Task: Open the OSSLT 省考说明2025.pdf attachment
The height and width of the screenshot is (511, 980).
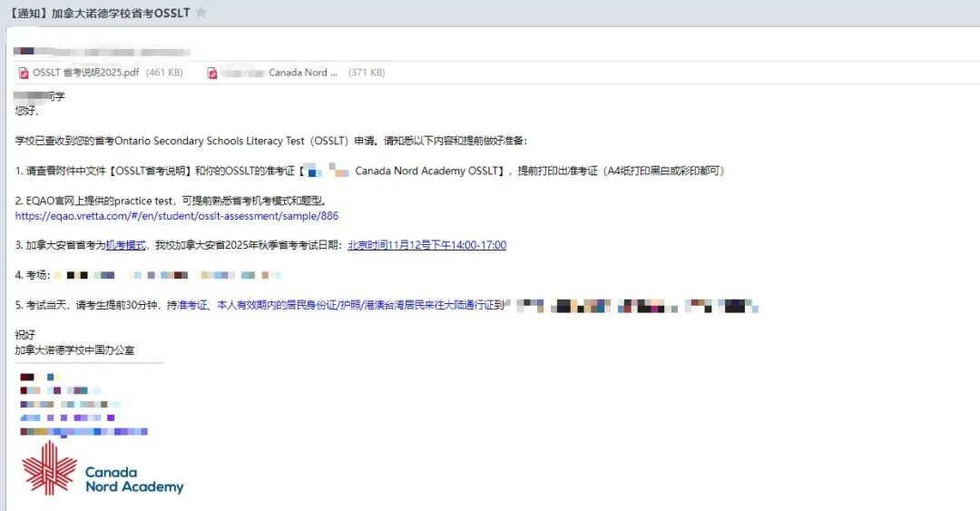Action: tap(85, 73)
